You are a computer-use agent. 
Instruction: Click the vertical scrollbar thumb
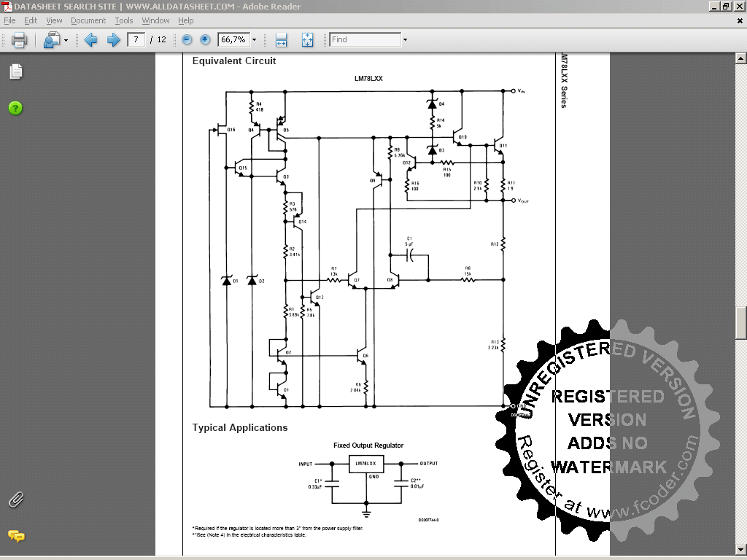tap(741, 323)
